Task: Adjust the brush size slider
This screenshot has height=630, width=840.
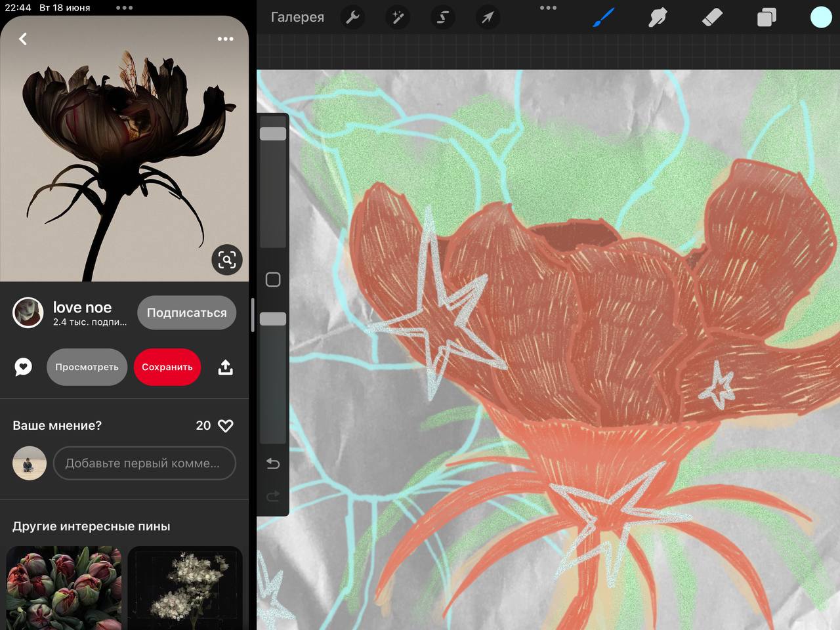Action: 273,134
